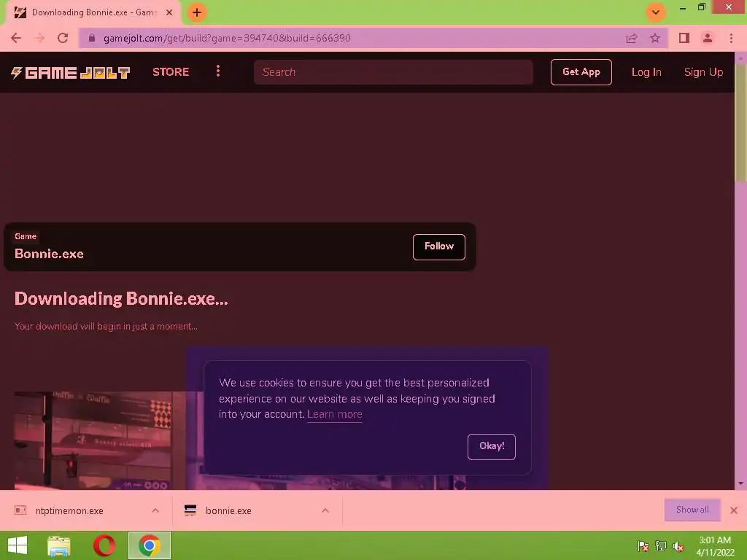747x560 pixels.
Task: Open the Sign Up link
Action: (704, 72)
